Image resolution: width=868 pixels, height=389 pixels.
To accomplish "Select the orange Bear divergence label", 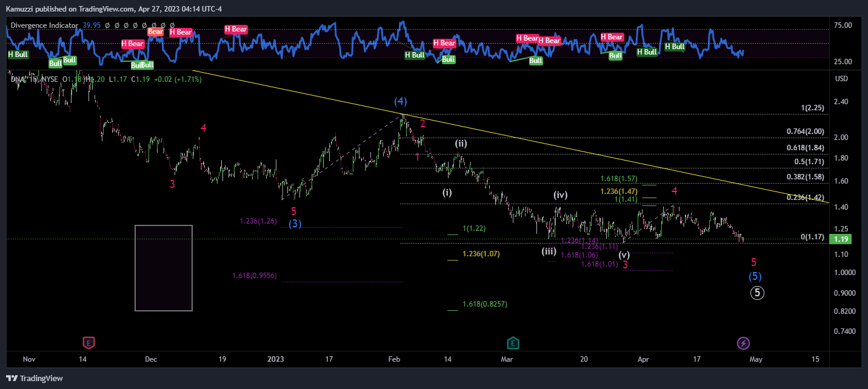I will [156, 32].
